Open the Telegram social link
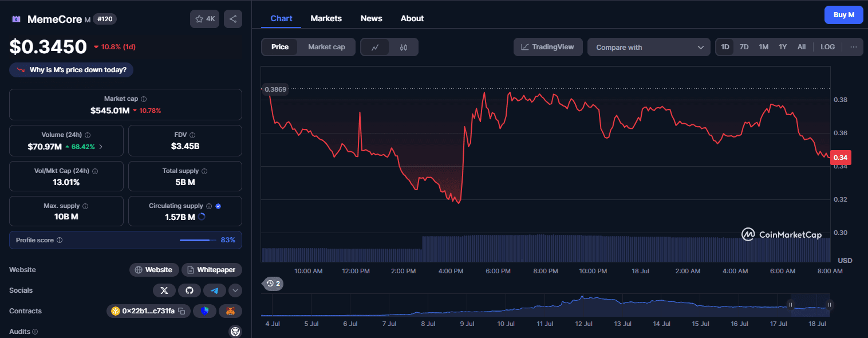This screenshot has height=338, width=868. click(x=215, y=290)
